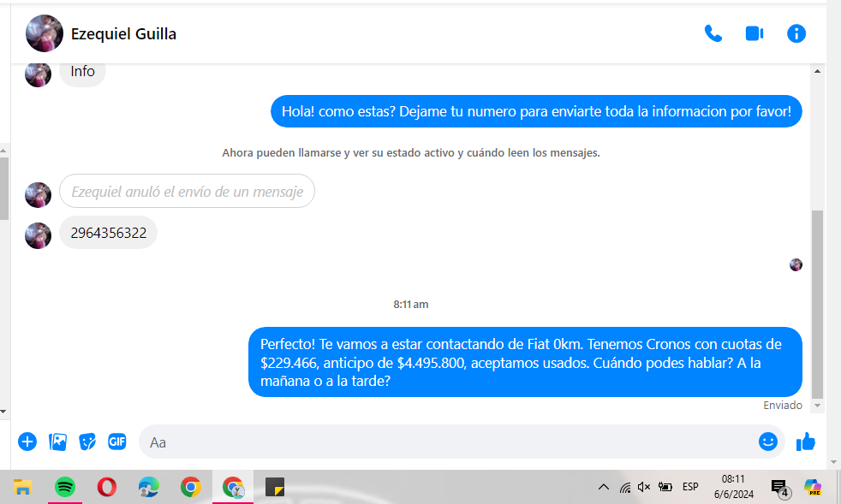The image size is (841, 504).
Task: Open more actions with plus icon
Action: [x=27, y=442]
